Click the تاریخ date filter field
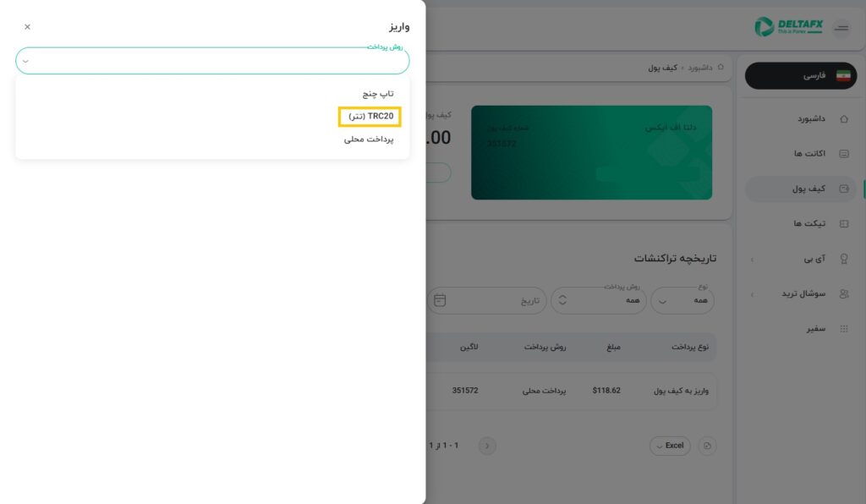 (487, 300)
